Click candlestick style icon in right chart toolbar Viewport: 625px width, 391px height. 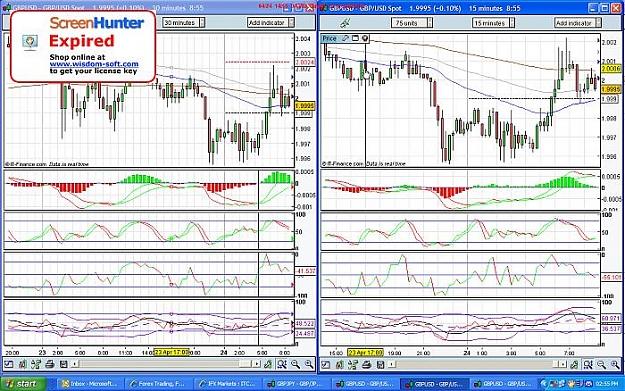(x=340, y=364)
